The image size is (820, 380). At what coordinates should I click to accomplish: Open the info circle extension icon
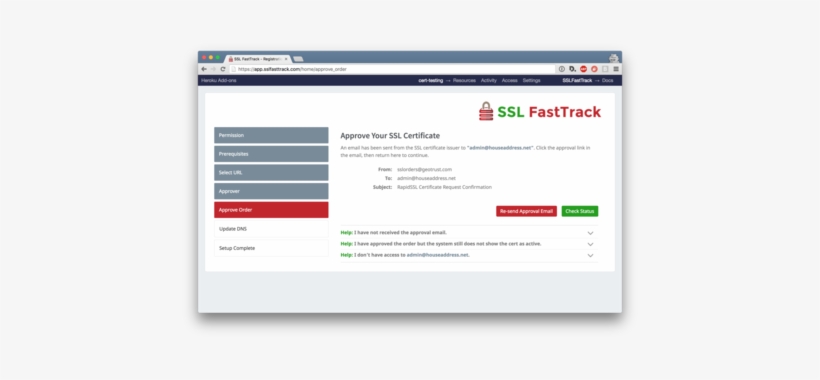562,69
